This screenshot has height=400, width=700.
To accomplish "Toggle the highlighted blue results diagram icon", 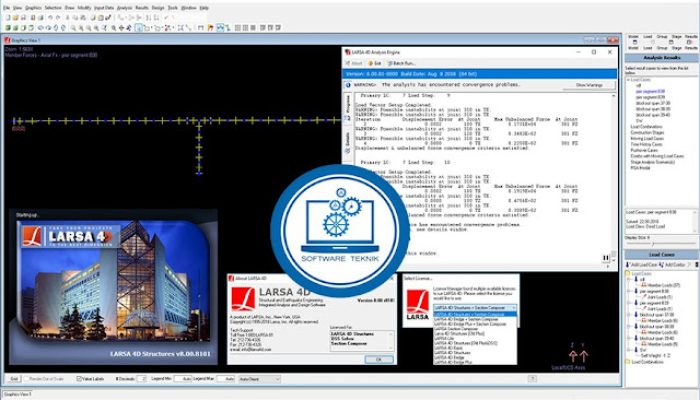I will [x=220, y=28].
